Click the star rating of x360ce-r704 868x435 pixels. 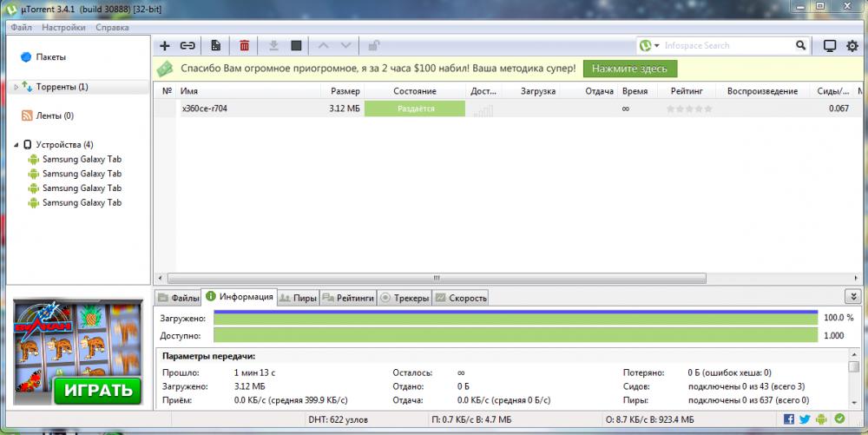[x=689, y=109]
